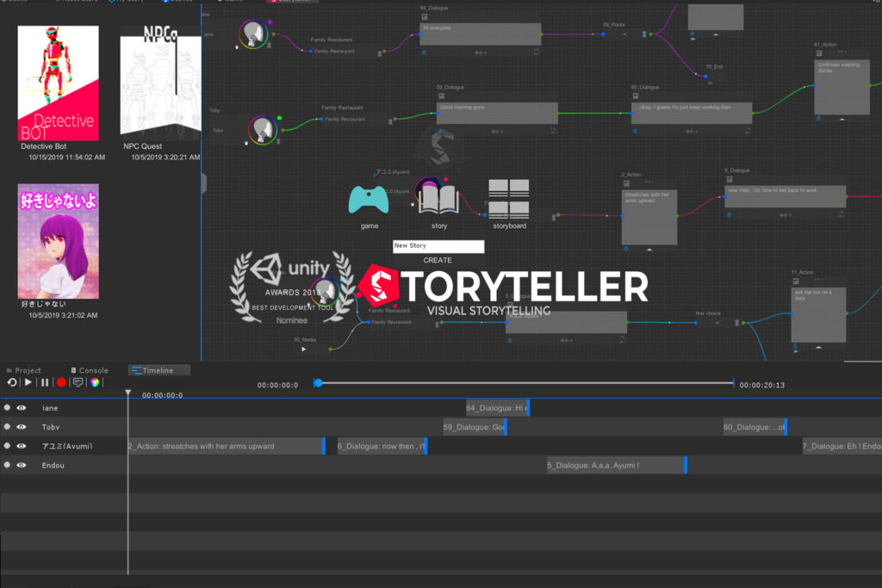Viewport: 882px width, 588px height.
Task: Open the storyboard grid icon
Action: [x=508, y=196]
